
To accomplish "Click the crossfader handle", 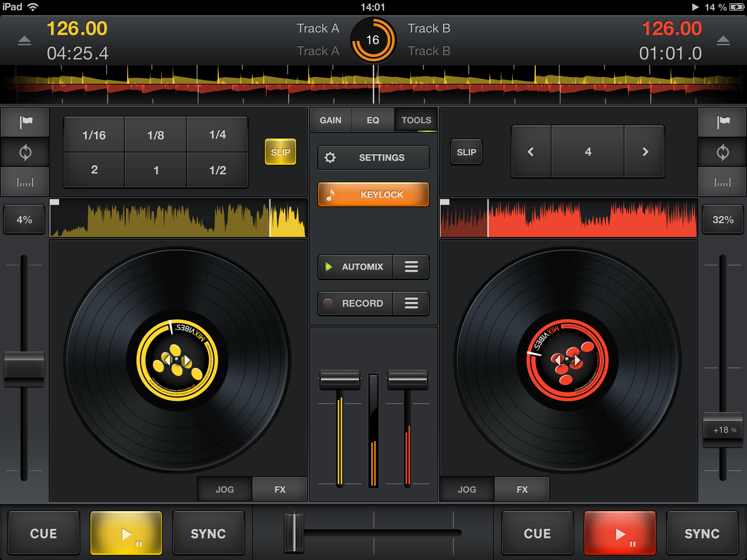I will click(294, 533).
